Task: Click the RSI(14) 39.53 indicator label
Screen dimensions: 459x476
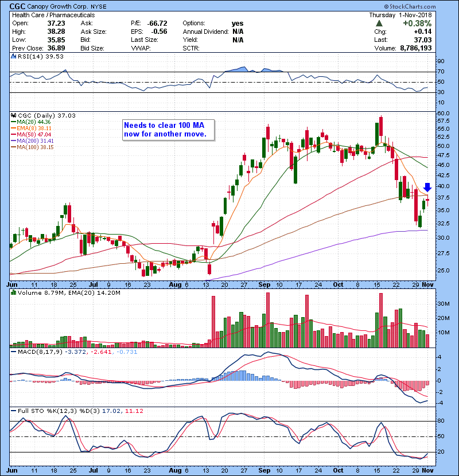Action: 41,56
